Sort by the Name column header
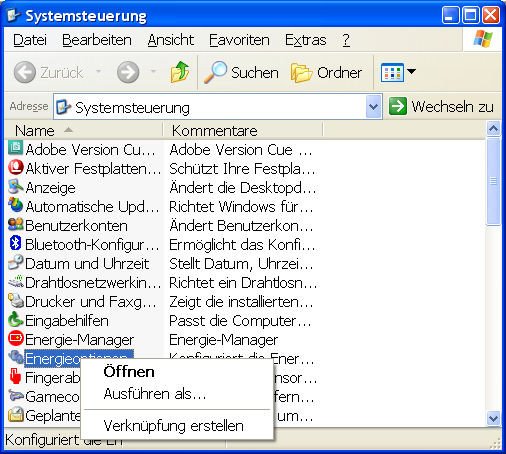 coord(84,130)
